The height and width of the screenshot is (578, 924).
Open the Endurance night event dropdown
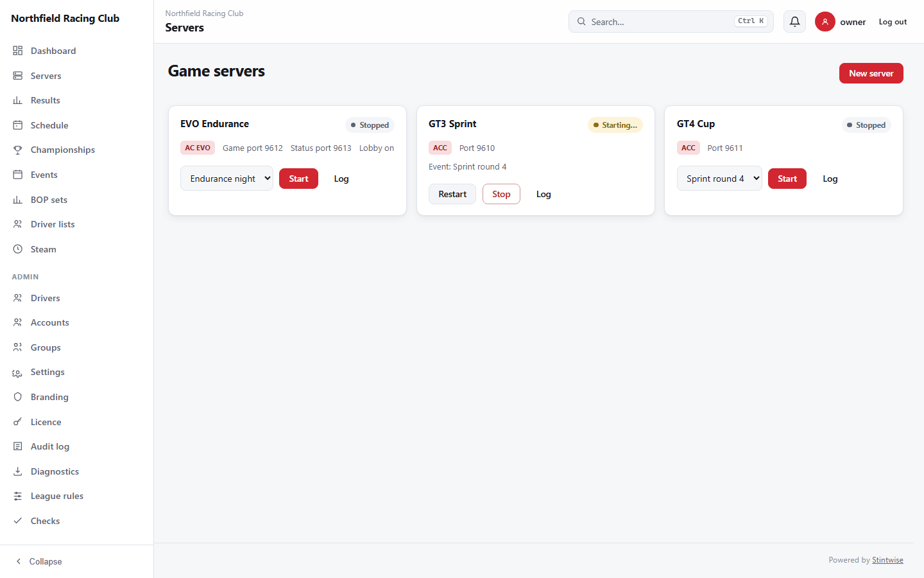[x=227, y=179]
